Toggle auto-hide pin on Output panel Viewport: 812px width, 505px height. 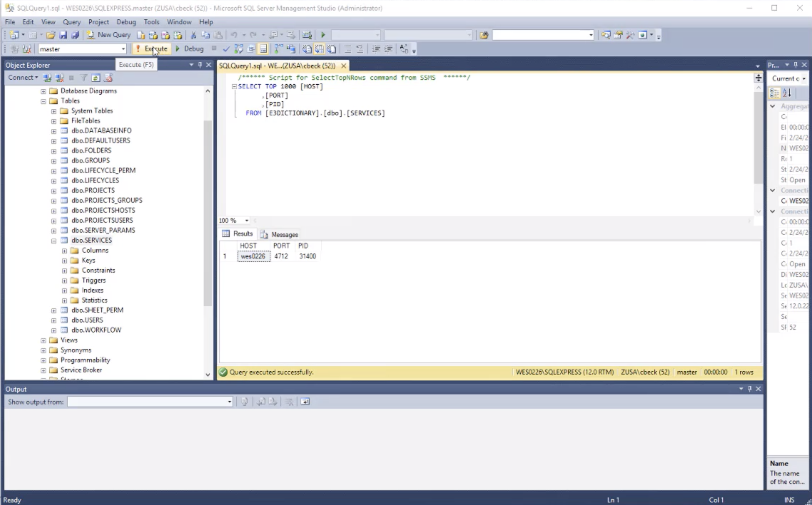(x=750, y=389)
